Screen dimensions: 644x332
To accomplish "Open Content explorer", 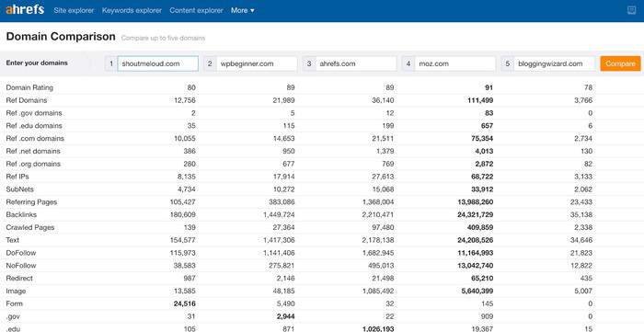I will [x=196, y=10].
